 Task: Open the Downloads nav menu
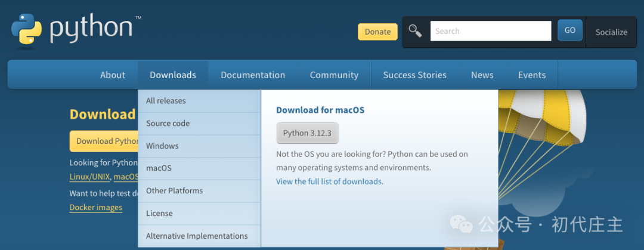(173, 75)
